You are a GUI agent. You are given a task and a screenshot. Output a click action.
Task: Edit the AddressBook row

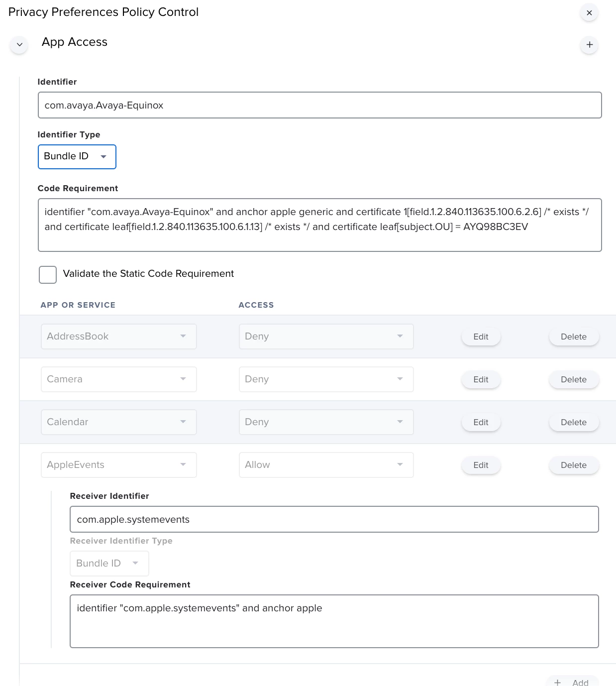[481, 337]
